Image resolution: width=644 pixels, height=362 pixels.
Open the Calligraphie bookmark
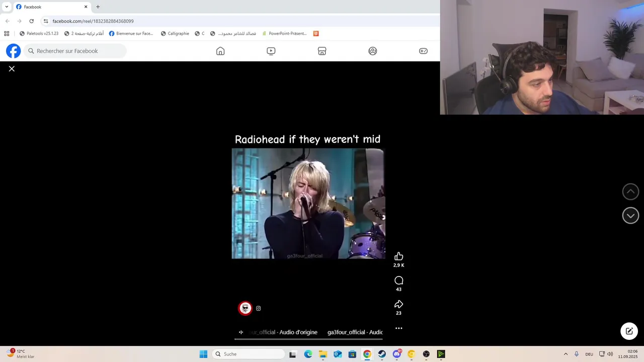click(x=175, y=34)
